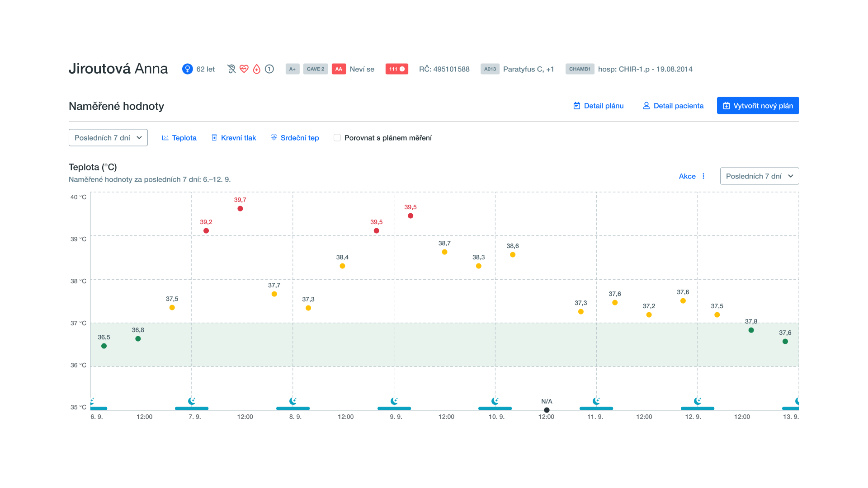This screenshot has width=868, height=488.
Task: Click the red 111 alert badge
Action: [396, 69]
